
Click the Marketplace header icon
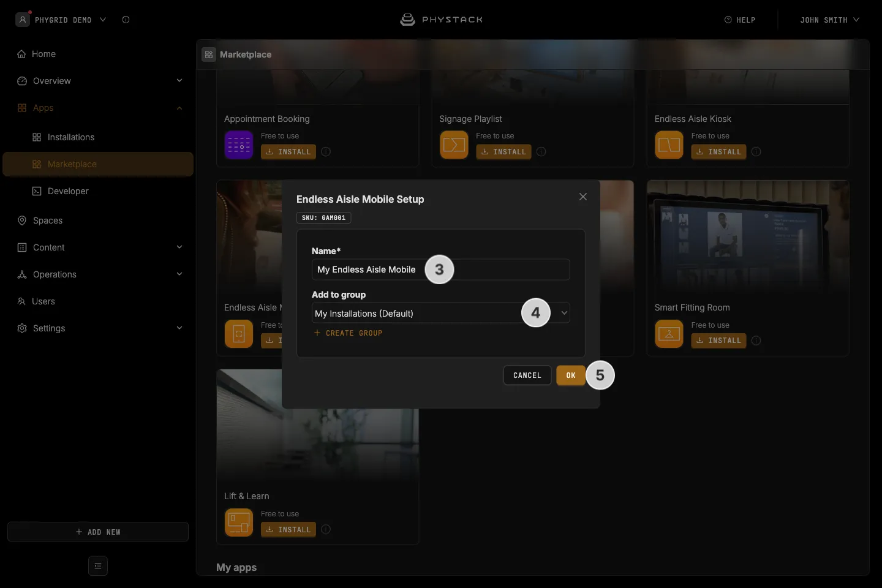pos(209,55)
